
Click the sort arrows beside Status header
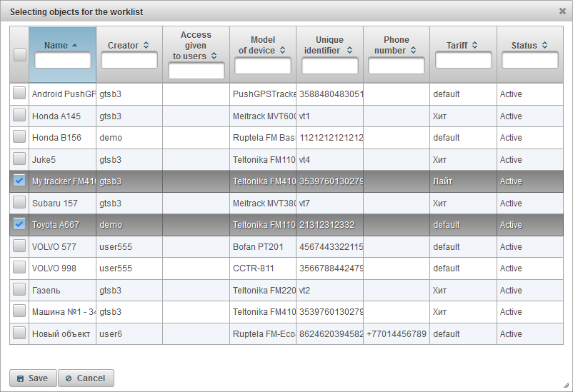tap(545, 45)
